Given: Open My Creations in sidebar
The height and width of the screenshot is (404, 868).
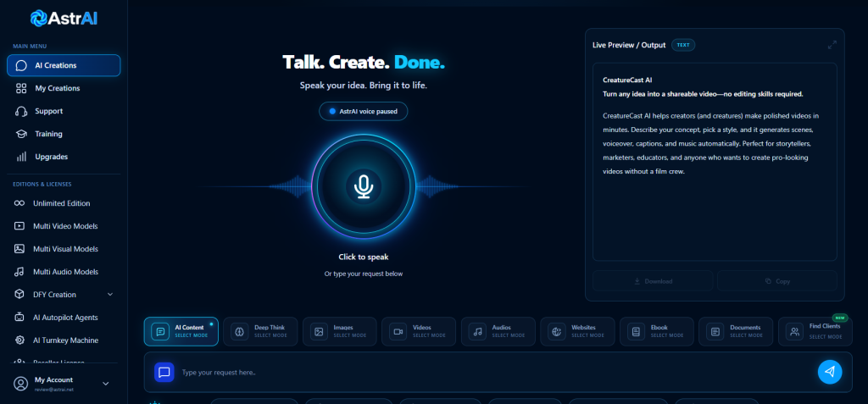Looking at the screenshot, I should (64, 89).
